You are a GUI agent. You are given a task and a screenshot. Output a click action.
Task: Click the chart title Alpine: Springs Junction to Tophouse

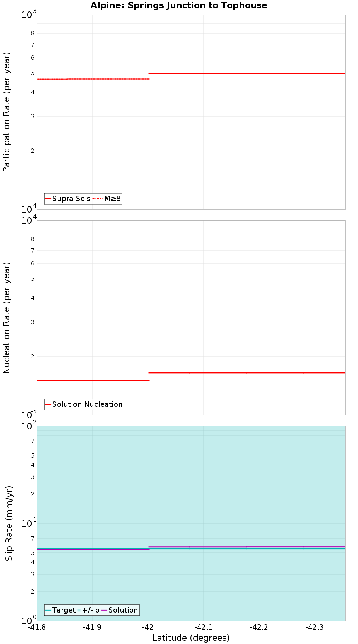(179, 5)
